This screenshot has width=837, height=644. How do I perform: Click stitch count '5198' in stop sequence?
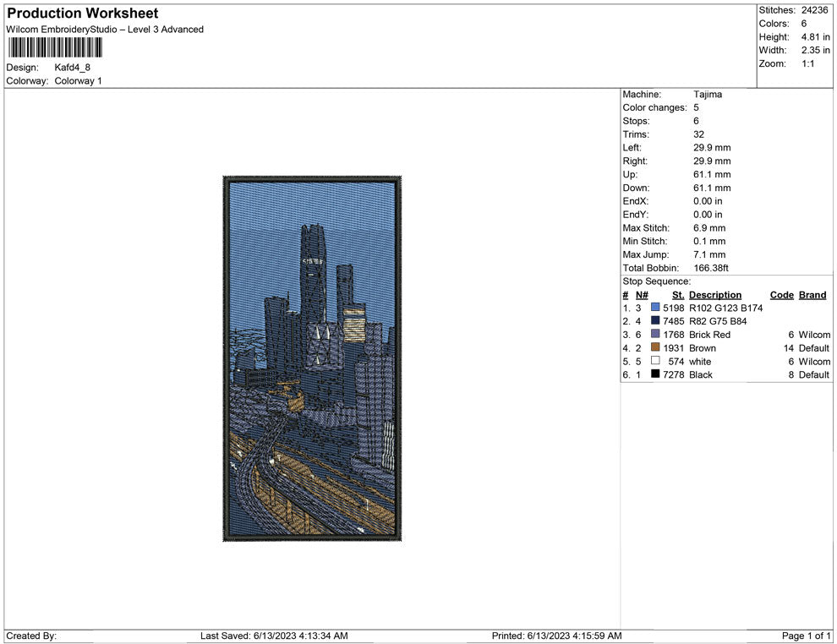674,308
